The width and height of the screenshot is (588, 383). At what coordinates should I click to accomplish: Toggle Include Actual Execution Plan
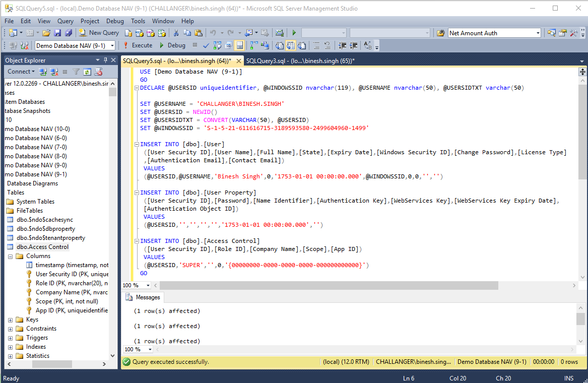(253, 45)
